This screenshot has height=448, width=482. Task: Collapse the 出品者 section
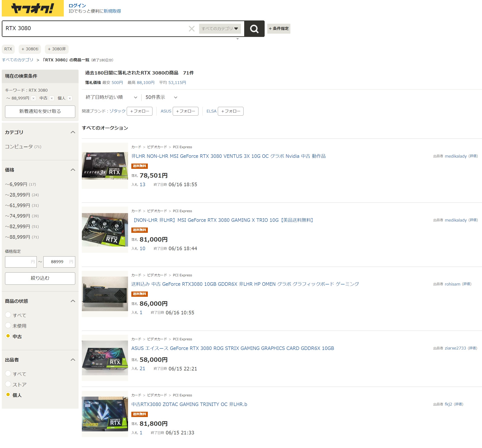[x=73, y=360]
